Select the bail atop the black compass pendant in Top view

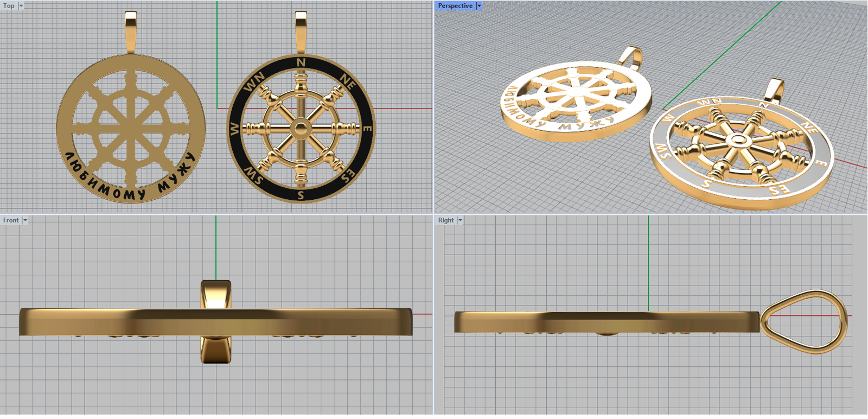301,31
